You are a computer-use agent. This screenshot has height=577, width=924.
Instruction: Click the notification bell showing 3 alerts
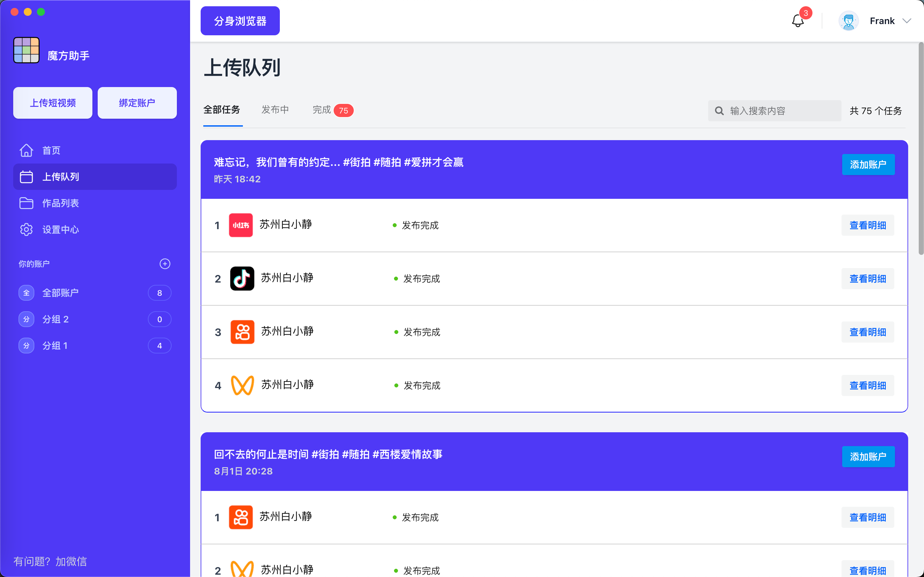pos(797,21)
